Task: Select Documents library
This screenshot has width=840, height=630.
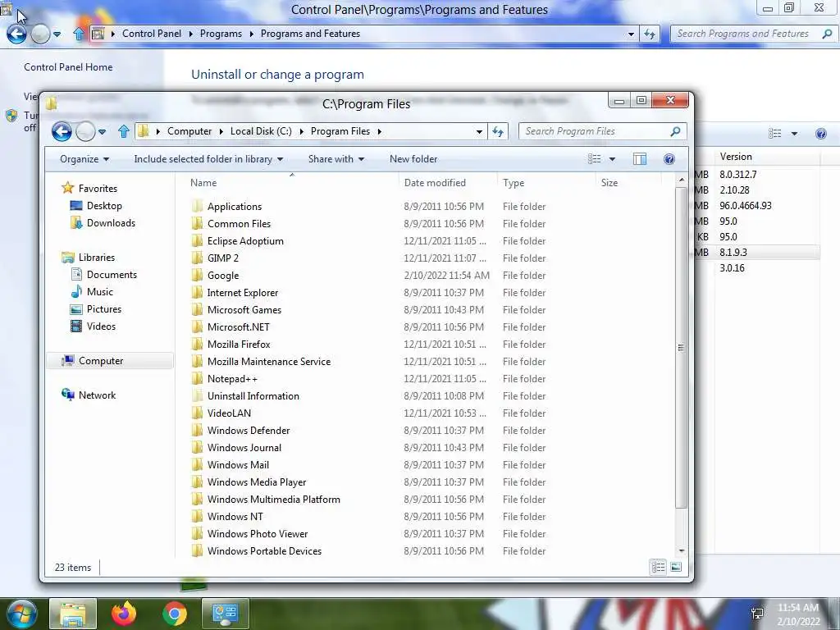Action: point(112,274)
